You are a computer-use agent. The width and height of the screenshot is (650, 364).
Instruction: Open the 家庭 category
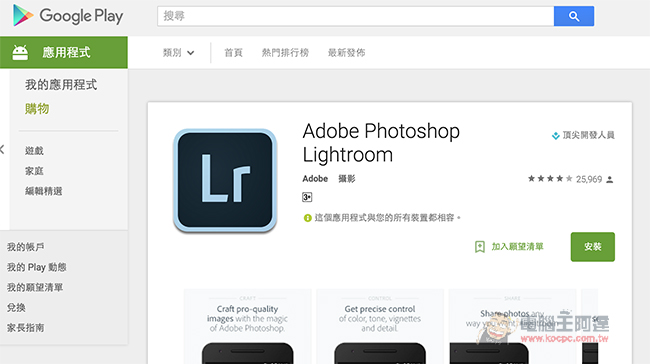click(x=34, y=171)
